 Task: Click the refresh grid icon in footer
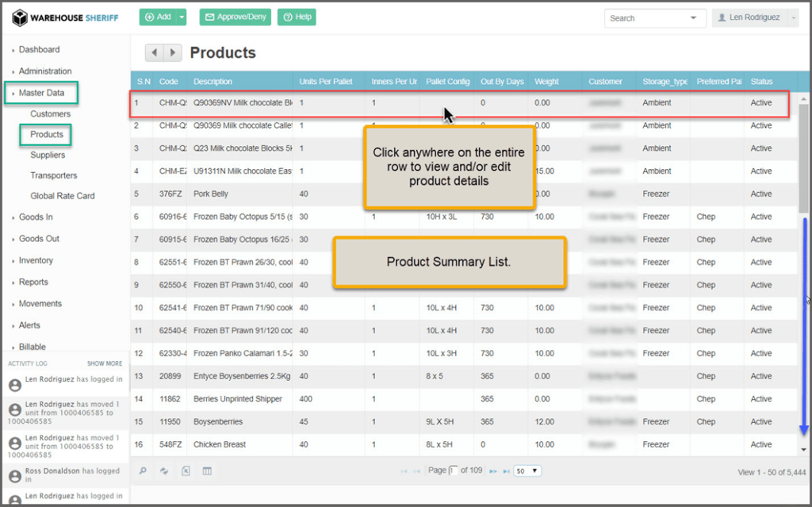click(x=164, y=471)
